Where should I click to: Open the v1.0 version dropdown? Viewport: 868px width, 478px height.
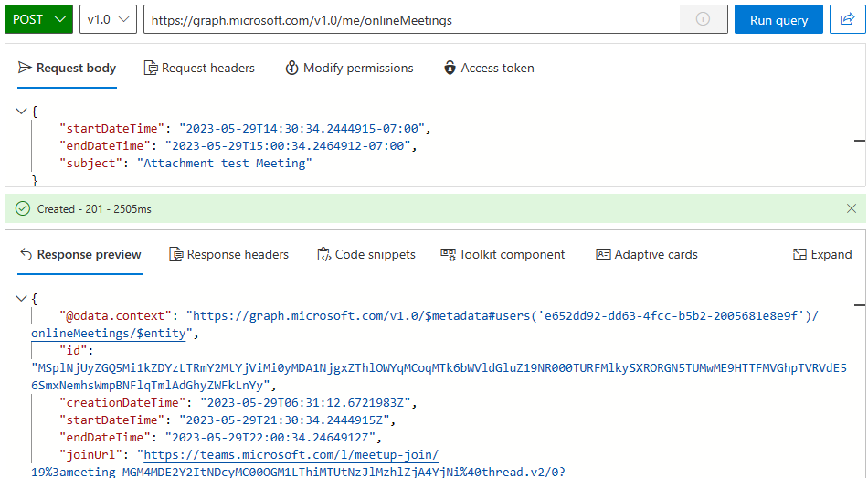[108, 19]
